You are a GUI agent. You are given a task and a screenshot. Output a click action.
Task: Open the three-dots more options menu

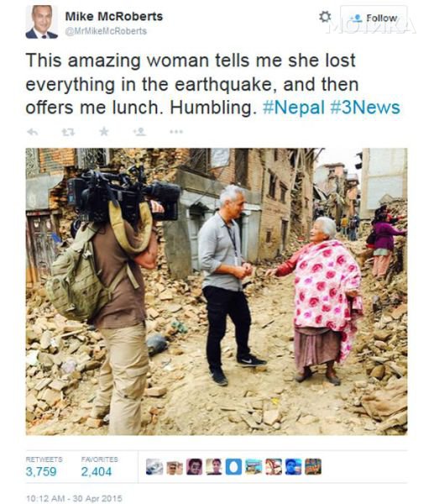(176, 132)
